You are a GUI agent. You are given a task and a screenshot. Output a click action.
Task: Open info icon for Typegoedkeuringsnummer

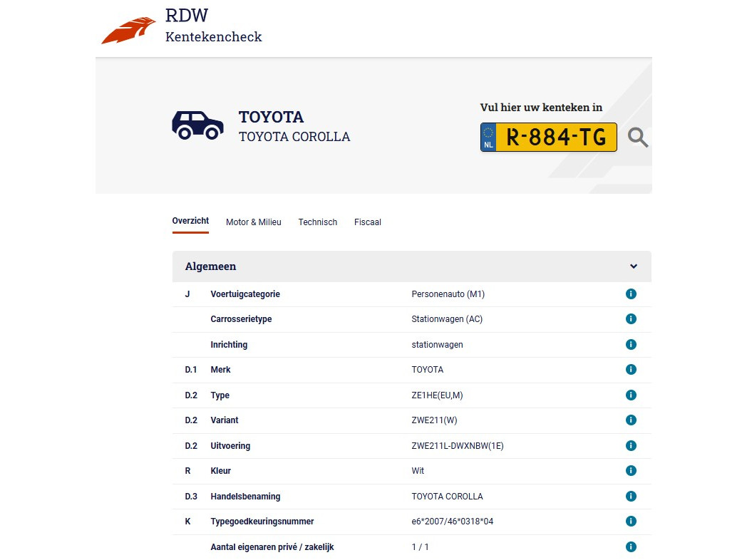pos(631,521)
